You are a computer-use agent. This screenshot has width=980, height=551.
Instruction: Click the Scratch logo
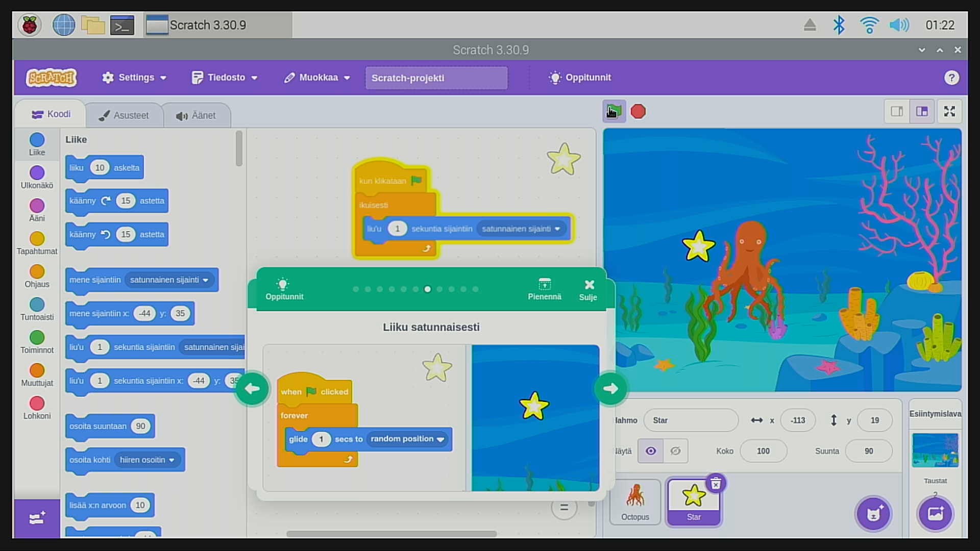point(52,78)
